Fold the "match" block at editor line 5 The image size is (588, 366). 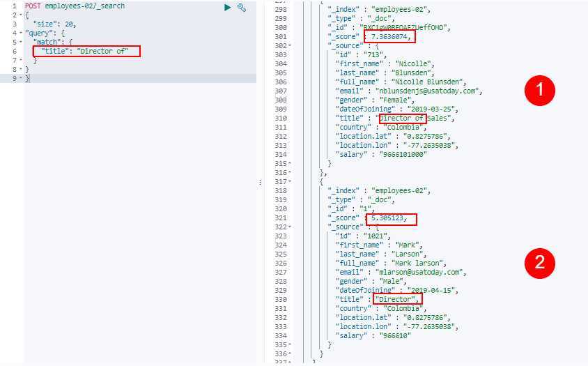point(21,42)
